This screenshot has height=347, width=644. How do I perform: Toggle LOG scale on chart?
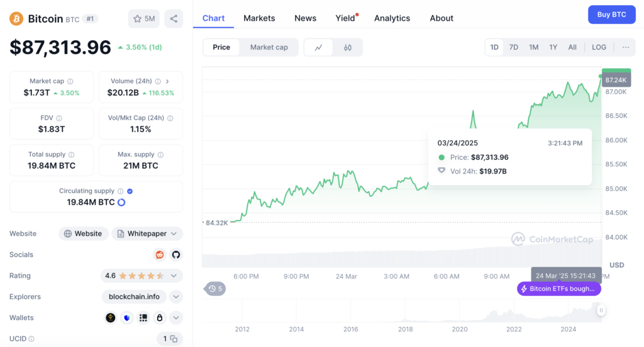[x=599, y=47]
